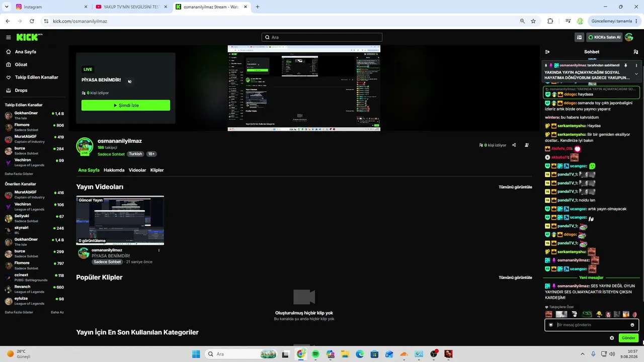
Task: Click KICKs Satın Al button
Action: (604, 37)
